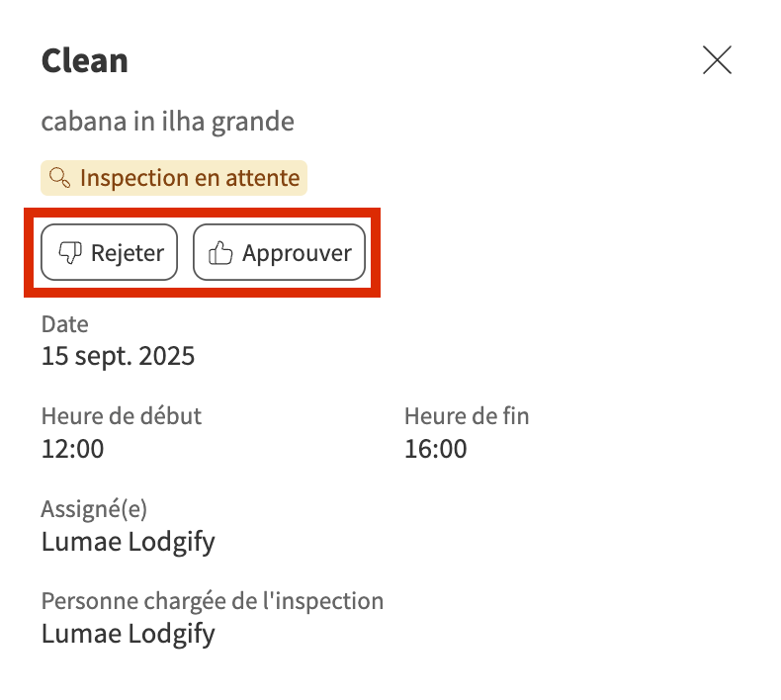Click the 'Heure de fin' label
781x700 pixels.
pyautogui.click(x=467, y=416)
